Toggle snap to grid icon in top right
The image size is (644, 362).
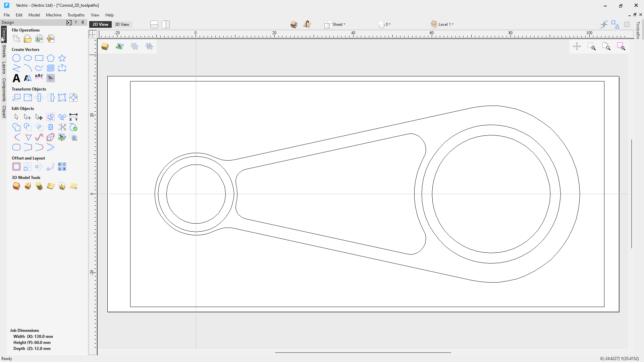pyautogui.click(x=627, y=24)
